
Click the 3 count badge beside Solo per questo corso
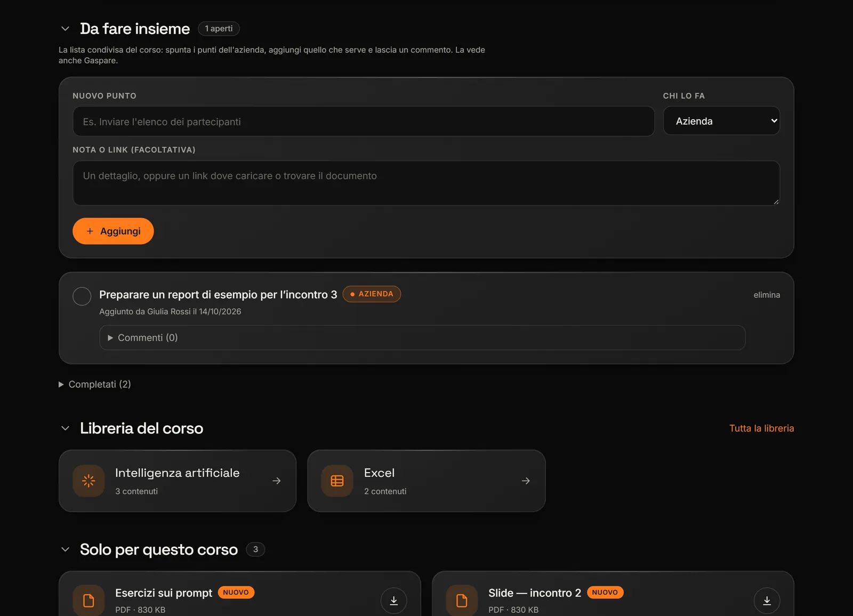tap(255, 549)
